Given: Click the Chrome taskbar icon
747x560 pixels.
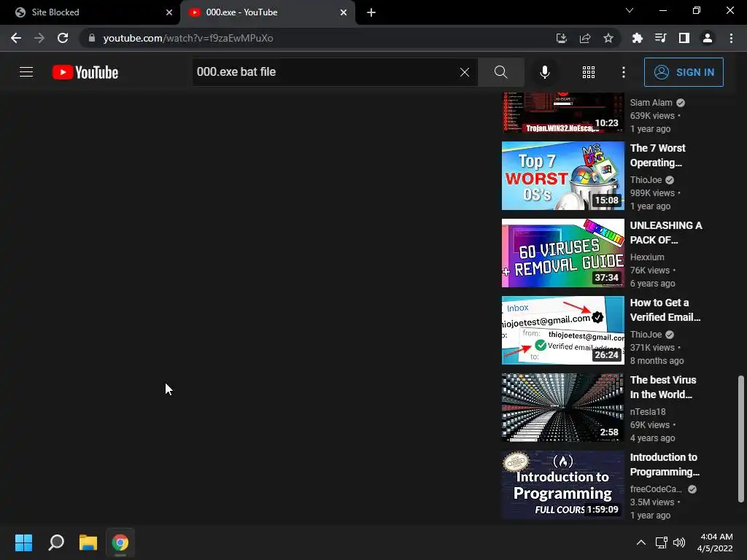Looking at the screenshot, I should (120, 542).
